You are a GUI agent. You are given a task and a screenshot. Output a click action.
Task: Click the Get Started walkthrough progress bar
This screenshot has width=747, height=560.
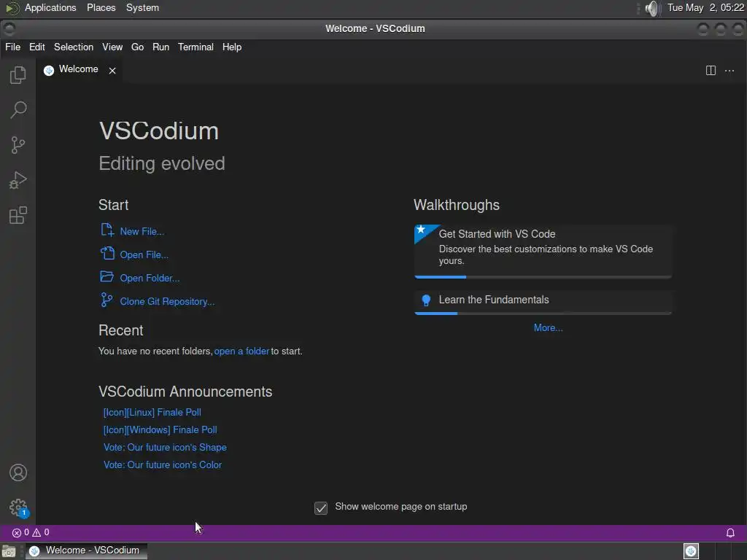tap(543, 276)
